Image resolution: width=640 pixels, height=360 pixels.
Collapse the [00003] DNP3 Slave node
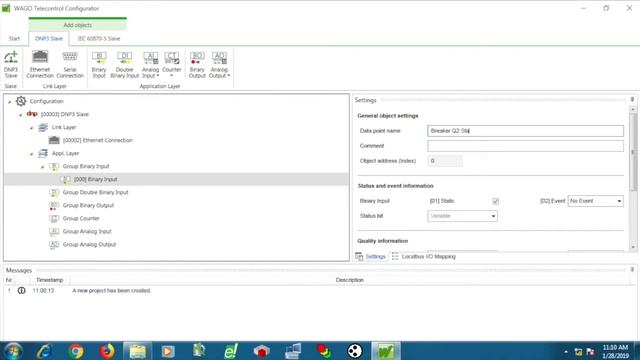pos(21,115)
